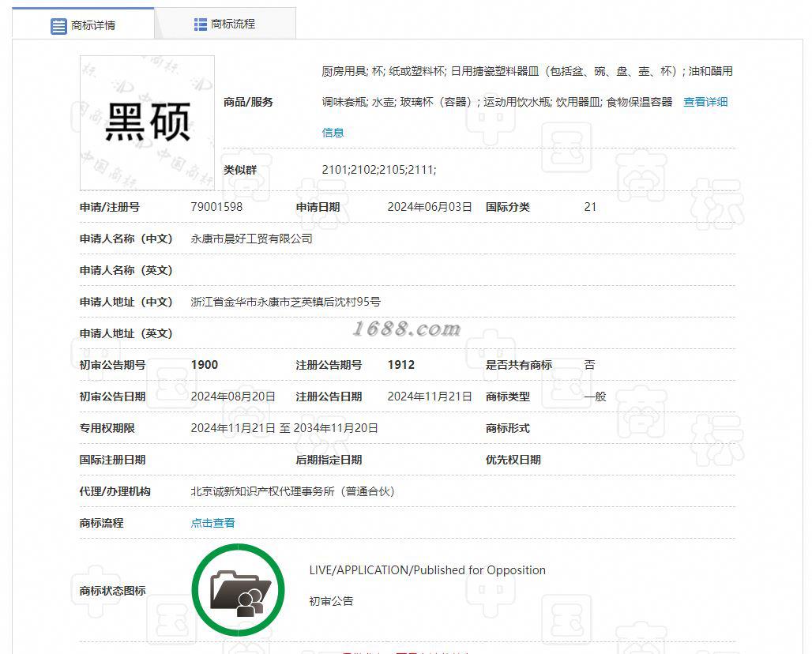Click the 商标流程 list icon
The height and width of the screenshot is (654, 812).
(x=200, y=24)
